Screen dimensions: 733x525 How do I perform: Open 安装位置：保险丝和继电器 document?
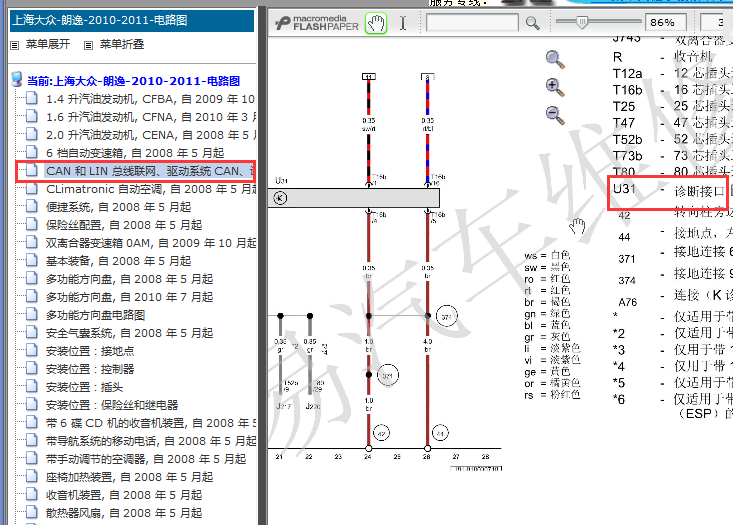coord(112,405)
